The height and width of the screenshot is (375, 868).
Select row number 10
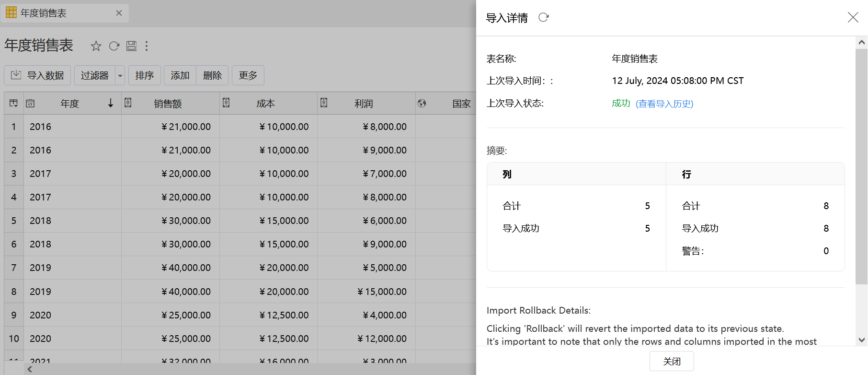coord(14,339)
